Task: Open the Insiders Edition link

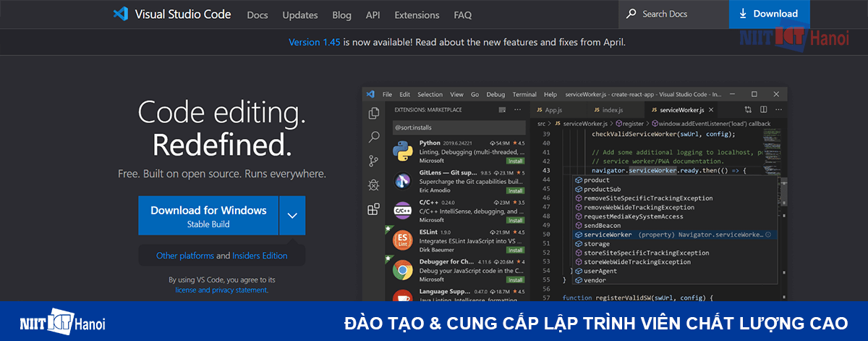Action: coord(260,256)
